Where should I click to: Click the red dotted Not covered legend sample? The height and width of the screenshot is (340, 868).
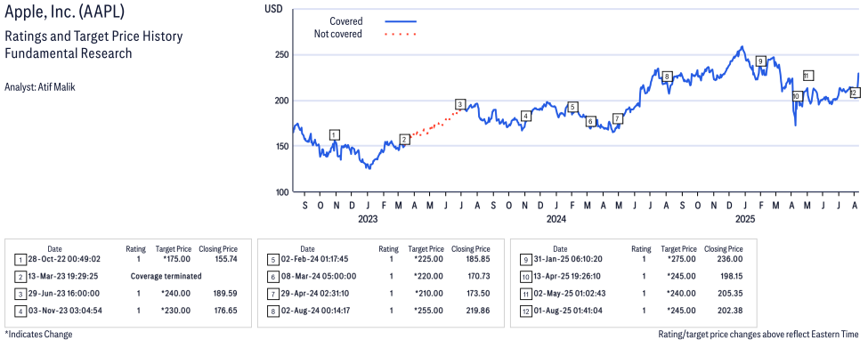[401, 35]
